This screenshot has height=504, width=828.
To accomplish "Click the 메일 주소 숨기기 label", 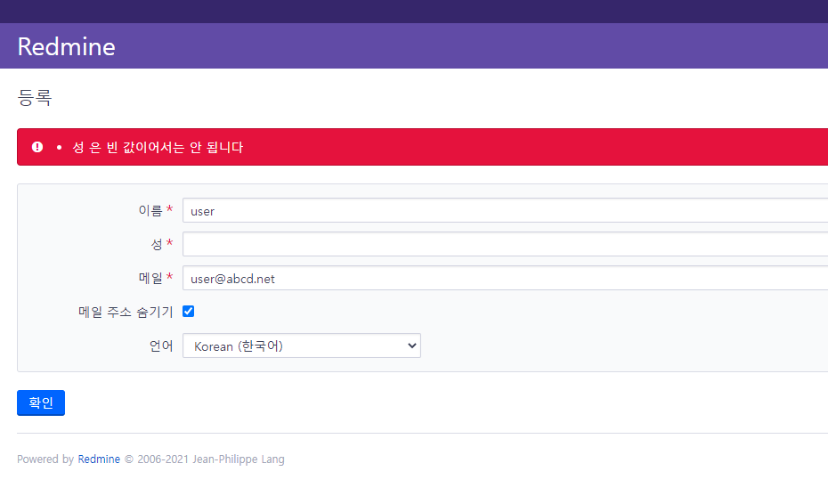I will pos(126,312).
